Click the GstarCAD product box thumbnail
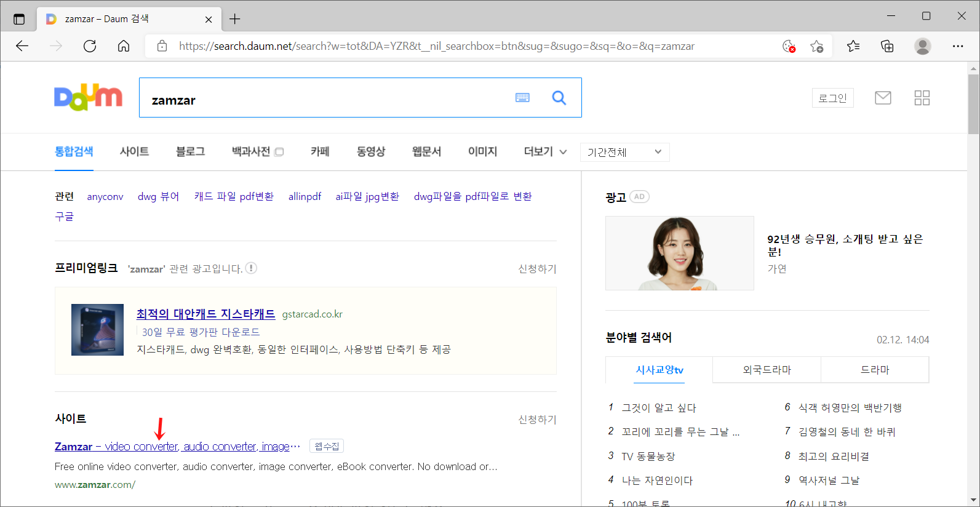The height and width of the screenshot is (507, 980). 97,330
